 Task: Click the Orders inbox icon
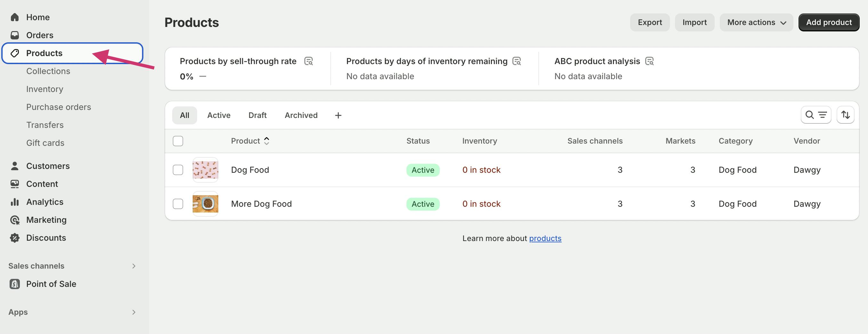click(14, 35)
